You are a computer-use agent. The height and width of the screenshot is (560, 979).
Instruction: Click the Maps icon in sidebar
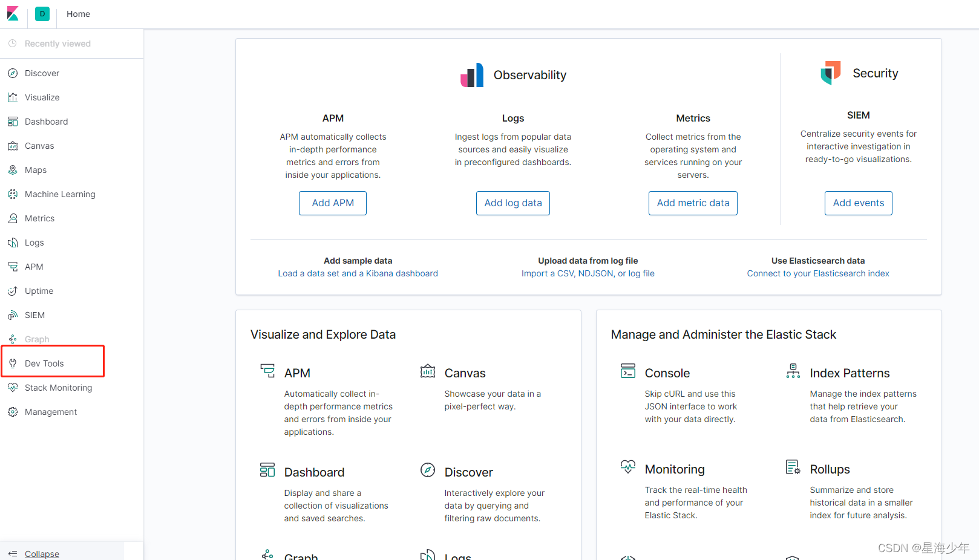[x=13, y=170]
